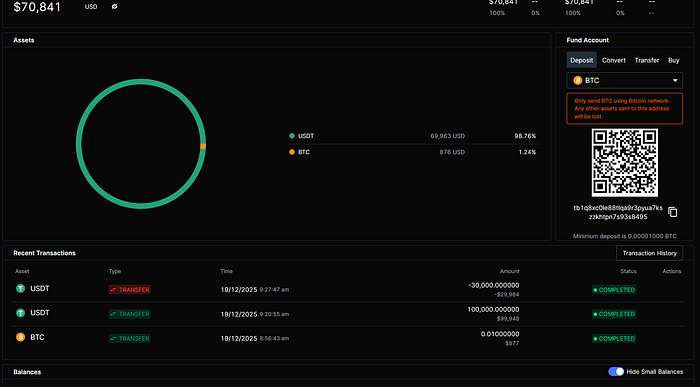Click the Amount column header
Viewport: 700px width, 387px height.
(509, 271)
